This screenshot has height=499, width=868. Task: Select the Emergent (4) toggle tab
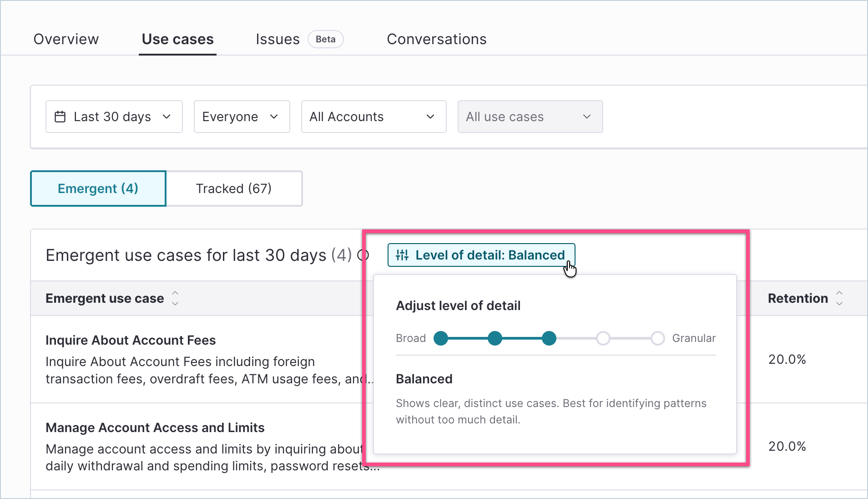point(98,188)
